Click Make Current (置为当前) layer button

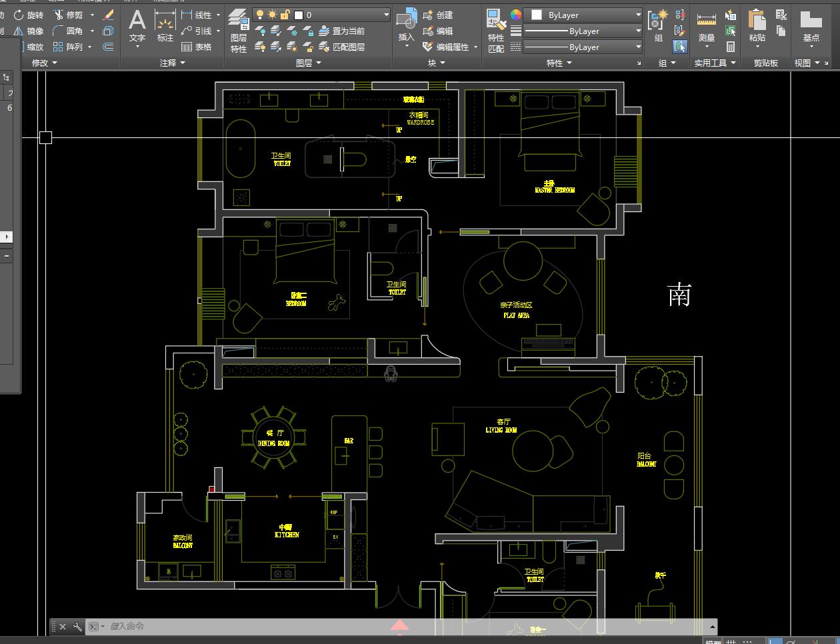[341, 31]
